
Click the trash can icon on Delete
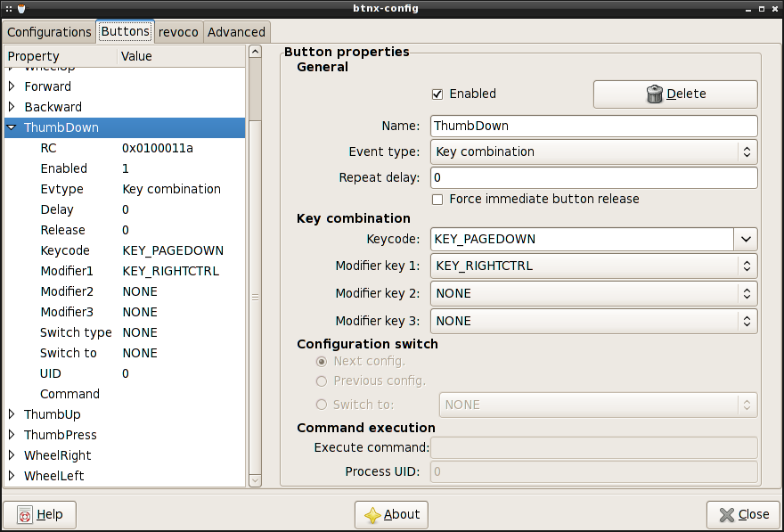[655, 94]
